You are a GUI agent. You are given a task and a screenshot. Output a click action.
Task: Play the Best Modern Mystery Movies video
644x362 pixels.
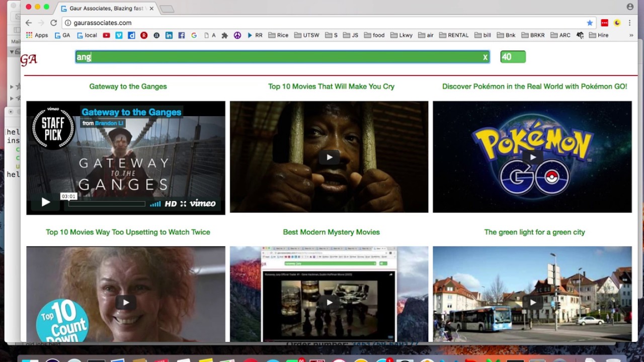pyautogui.click(x=329, y=302)
